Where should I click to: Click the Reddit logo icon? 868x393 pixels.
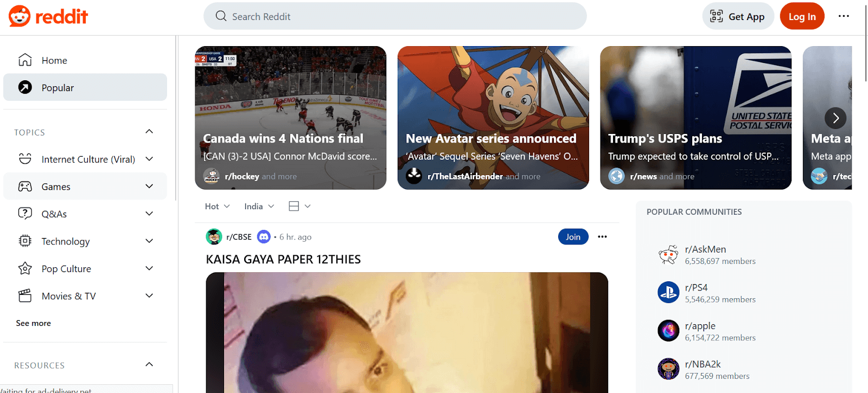click(20, 16)
